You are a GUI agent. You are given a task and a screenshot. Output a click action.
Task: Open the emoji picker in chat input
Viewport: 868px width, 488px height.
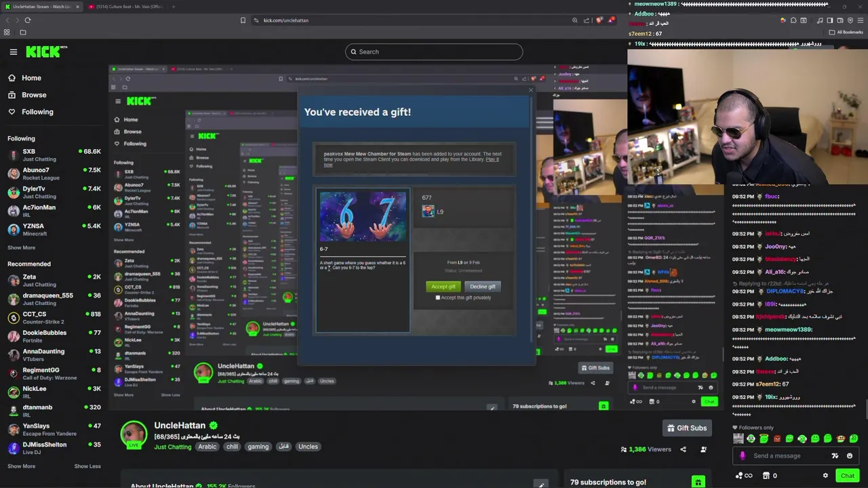coord(849,455)
